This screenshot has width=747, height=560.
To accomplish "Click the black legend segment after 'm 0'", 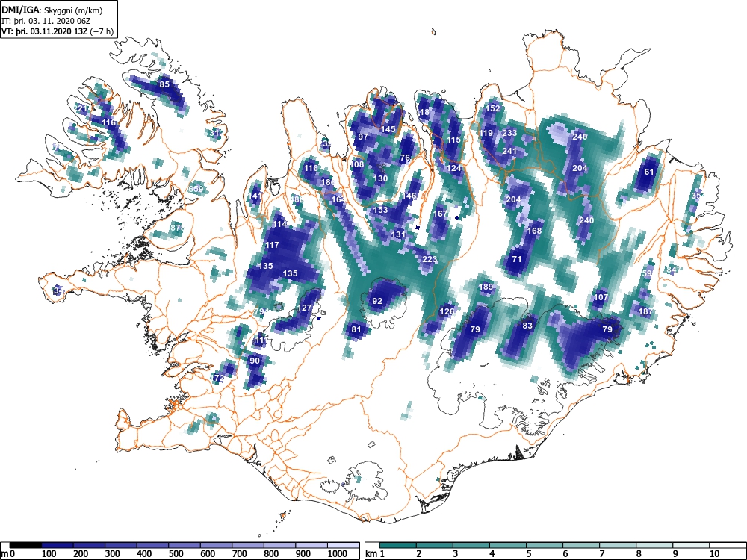I will [25, 545].
